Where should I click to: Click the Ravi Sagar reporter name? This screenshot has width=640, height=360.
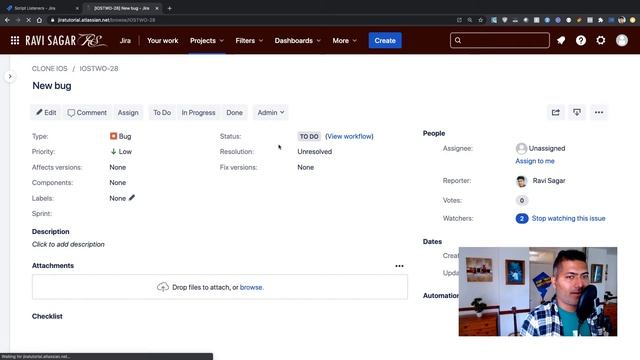pos(549,180)
